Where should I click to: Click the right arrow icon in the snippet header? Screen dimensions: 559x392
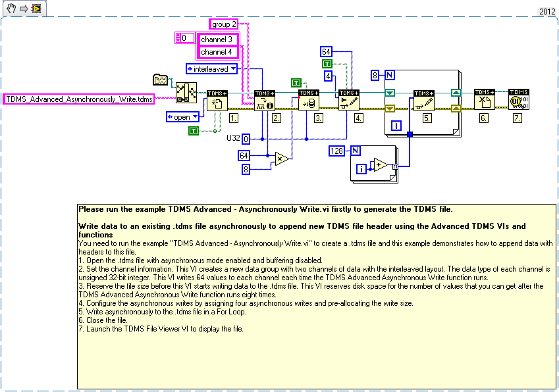[24, 9]
